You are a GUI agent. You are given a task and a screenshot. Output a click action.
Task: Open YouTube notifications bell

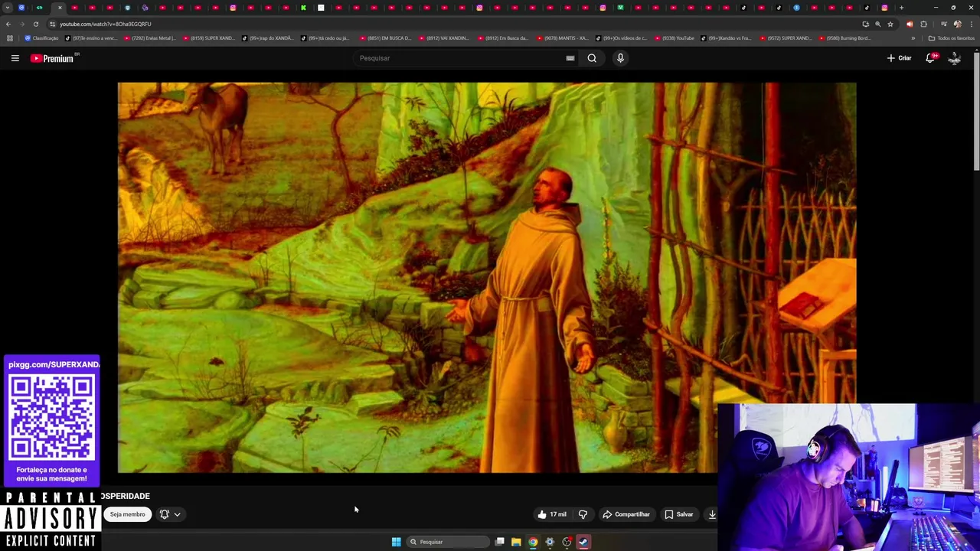(931, 58)
